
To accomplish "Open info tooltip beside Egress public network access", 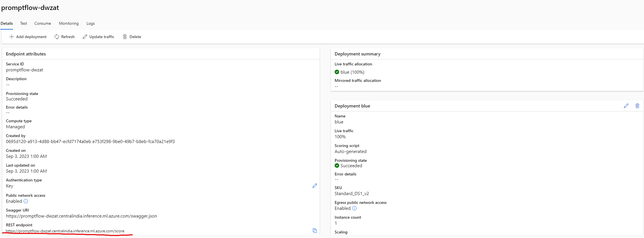I will tap(354, 208).
